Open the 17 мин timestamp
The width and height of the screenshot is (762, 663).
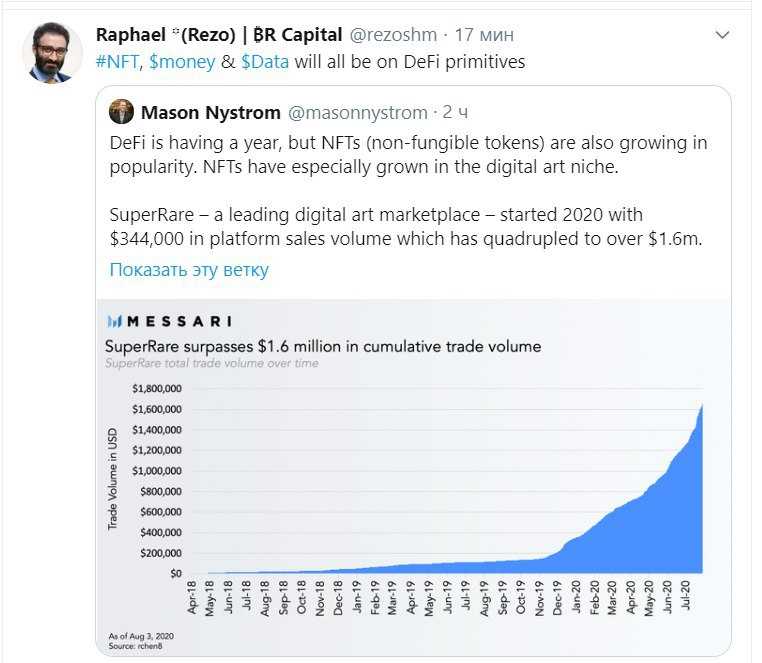click(484, 35)
